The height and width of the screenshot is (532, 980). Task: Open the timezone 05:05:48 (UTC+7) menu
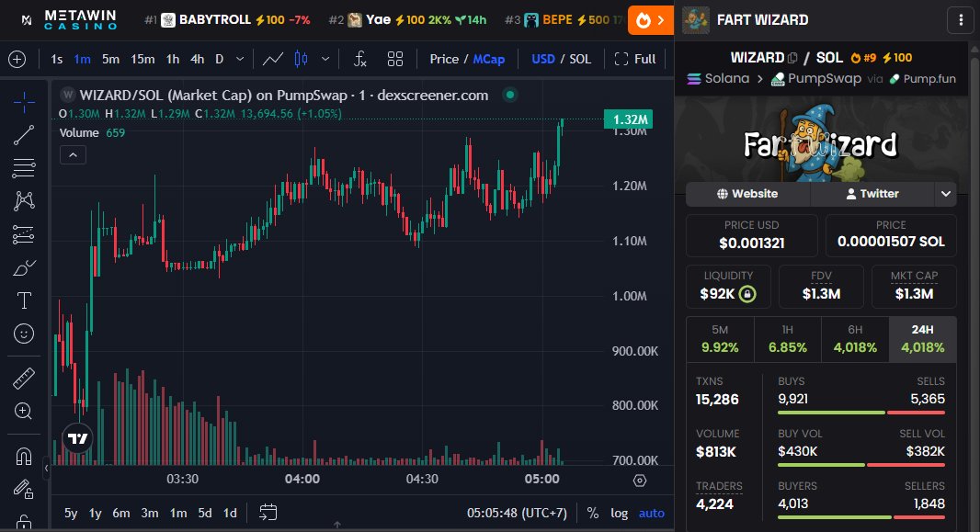click(x=517, y=514)
